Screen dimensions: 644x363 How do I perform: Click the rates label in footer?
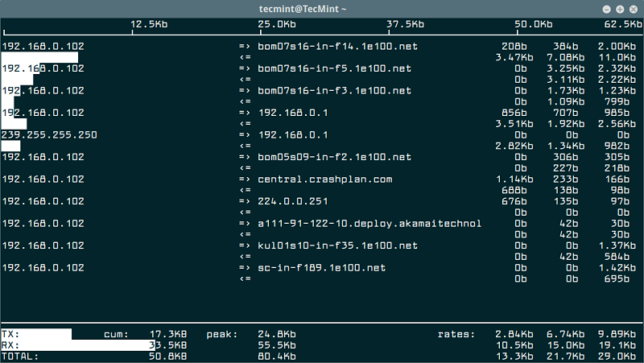coord(456,334)
